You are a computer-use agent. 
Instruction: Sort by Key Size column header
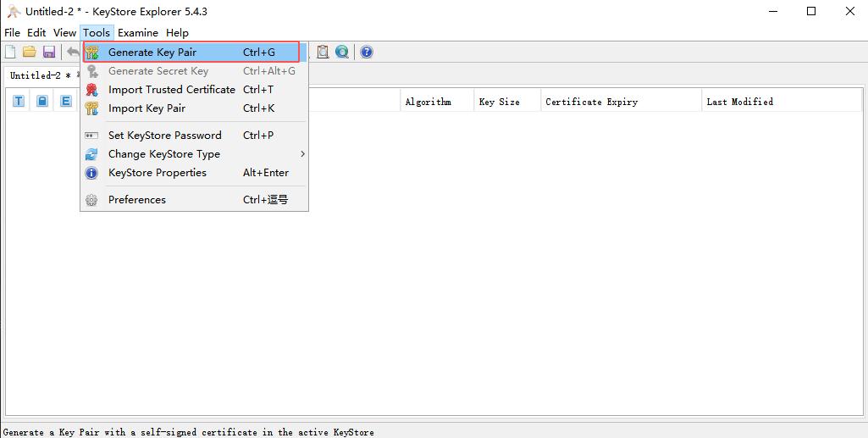coord(507,102)
